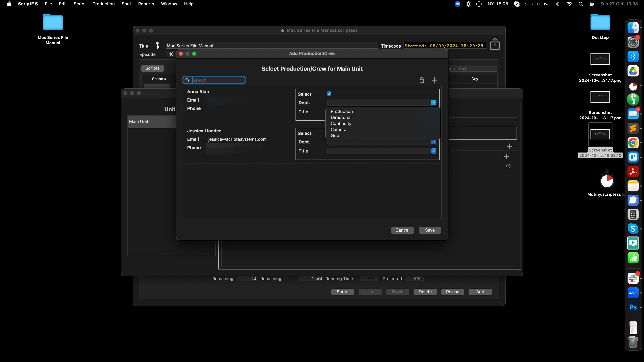Open the Production menu in menu bar

(103, 4)
